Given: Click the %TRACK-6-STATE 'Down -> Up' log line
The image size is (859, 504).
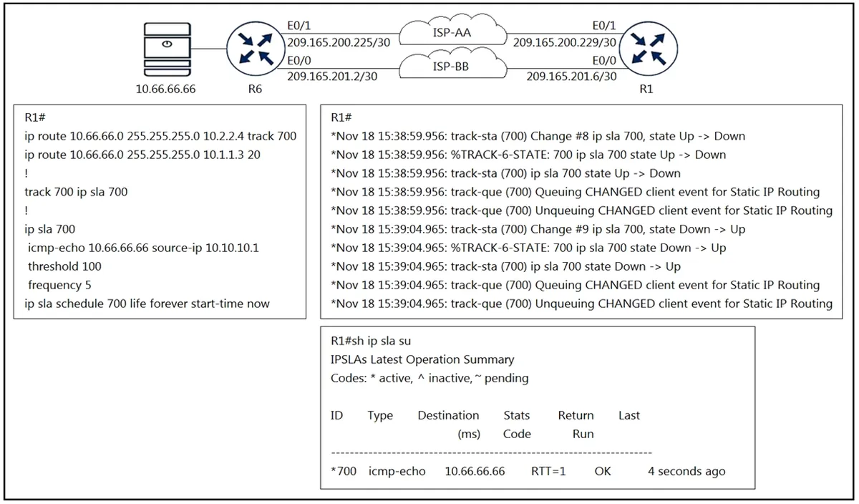Looking at the screenshot, I should click(x=528, y=248).
